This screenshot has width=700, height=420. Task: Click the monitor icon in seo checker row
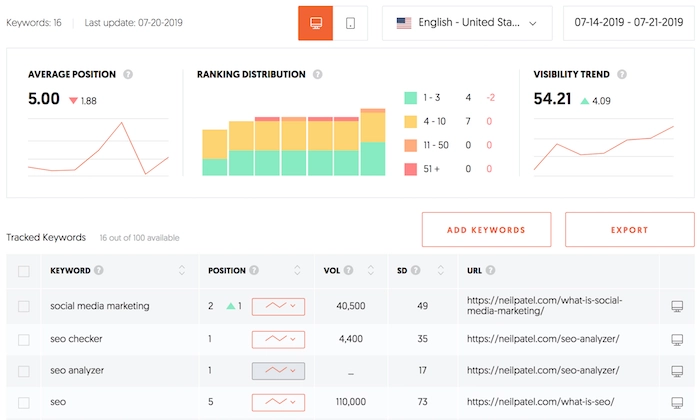coord(676,339)
